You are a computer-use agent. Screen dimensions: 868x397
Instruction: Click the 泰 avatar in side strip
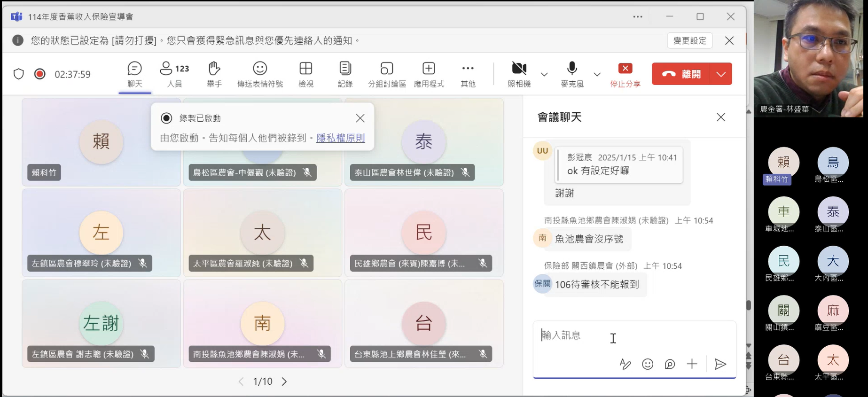[x=833, y=212]
